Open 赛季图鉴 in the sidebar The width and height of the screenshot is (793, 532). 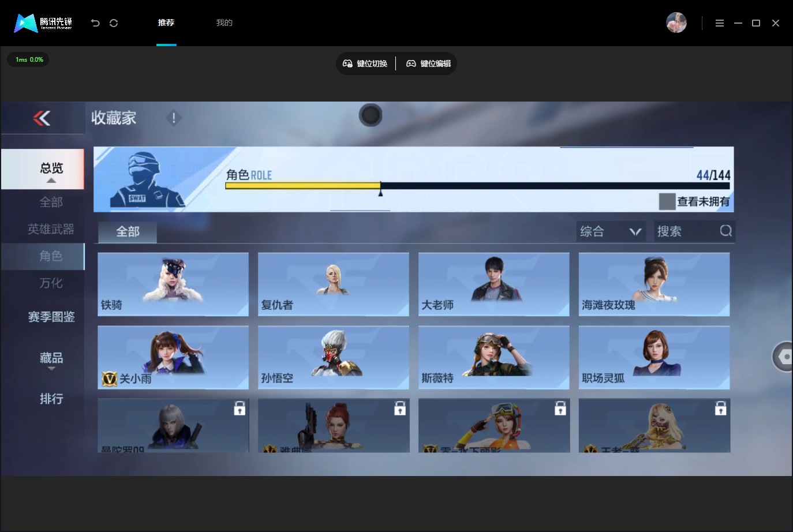point(51,317)
